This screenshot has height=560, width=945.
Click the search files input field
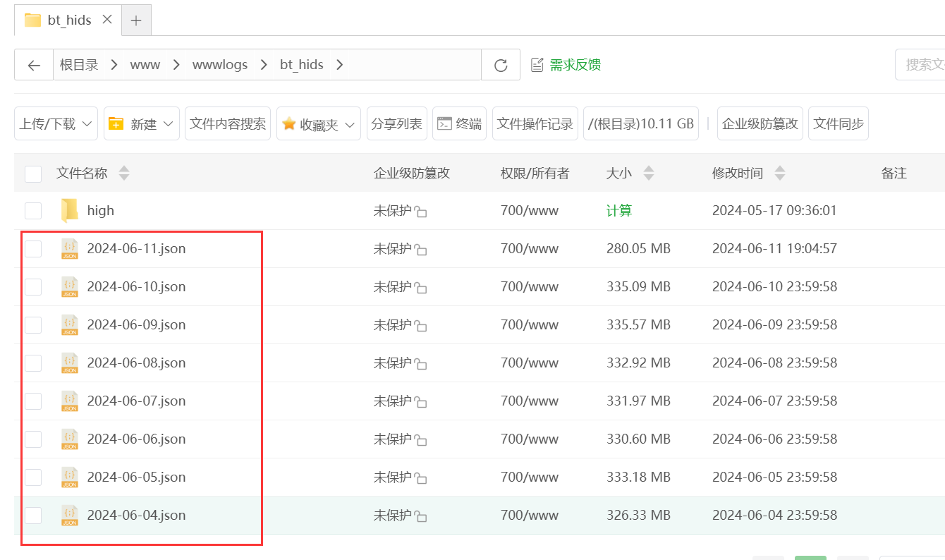click(x=920, y=65)
